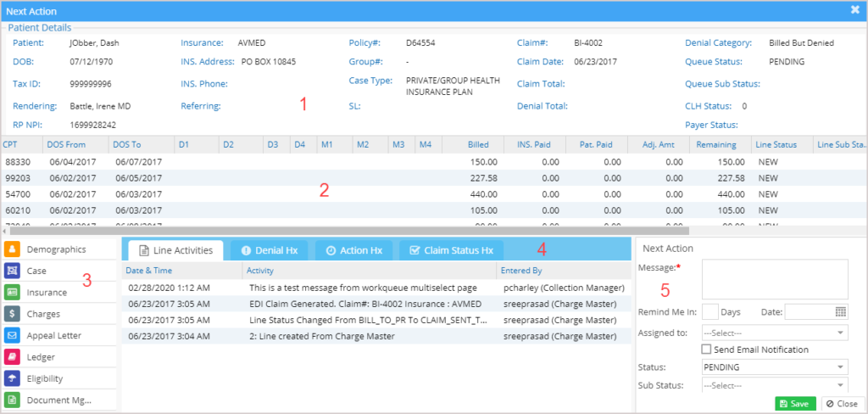The height and width of the screenshot is (414, 868).
Task: Click the Appeal Letter envelope icon
Action: [x=13, y=336]
